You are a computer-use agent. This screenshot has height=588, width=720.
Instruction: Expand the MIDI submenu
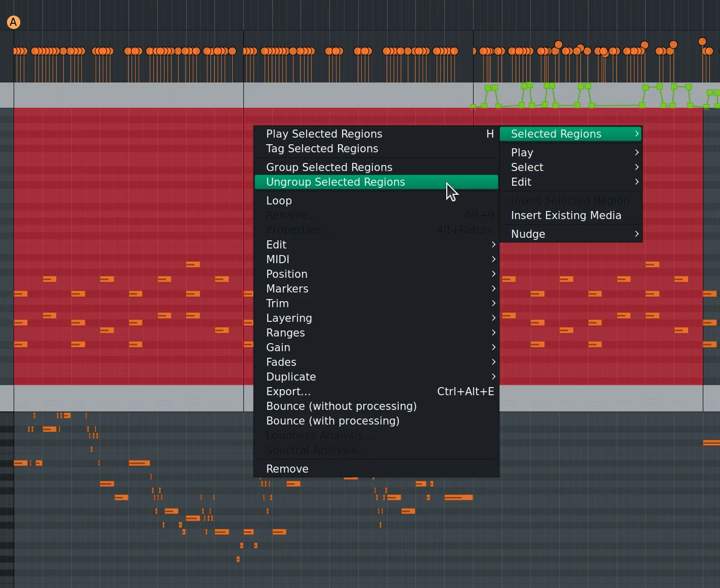[376, 259]
